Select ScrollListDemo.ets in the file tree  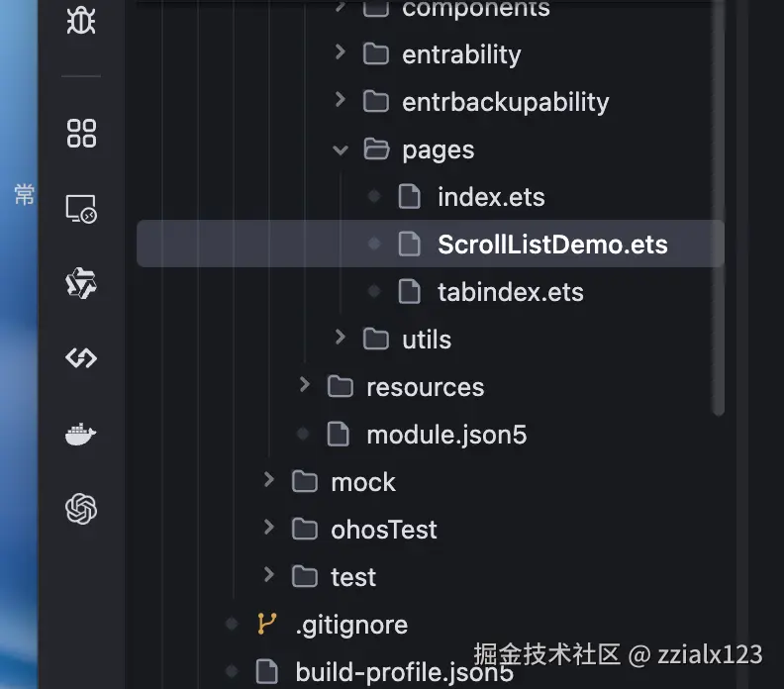point(551,245)
